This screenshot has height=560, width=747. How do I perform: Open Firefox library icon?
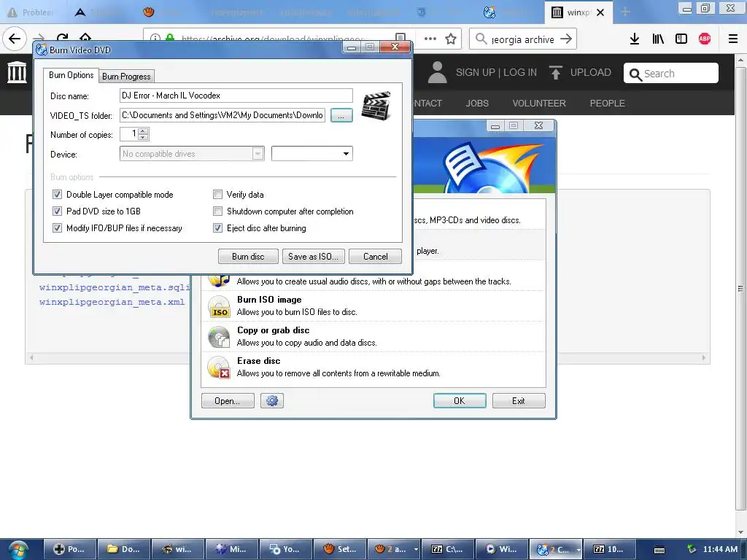pyautogui.click(x=658, y=39)
